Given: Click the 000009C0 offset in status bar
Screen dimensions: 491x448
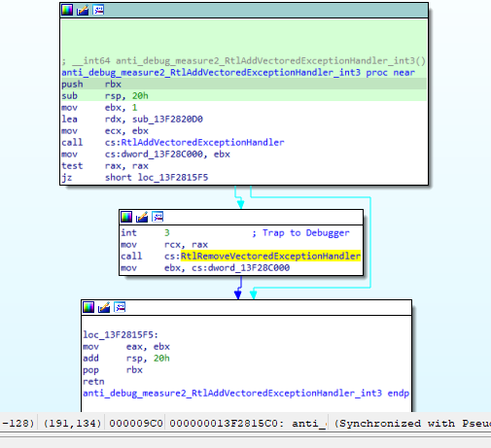Looking at the screenshot, I should click(x=136, y=424).
